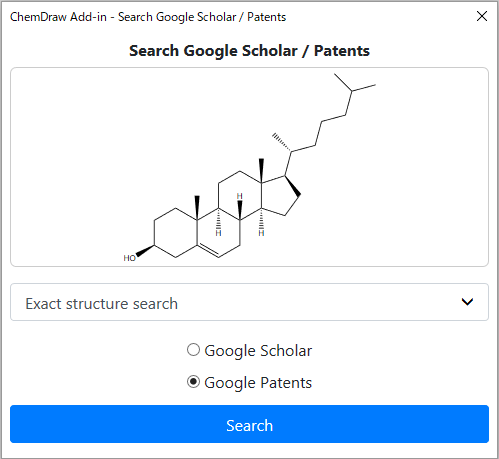Expand search type list via chevron arrow
The height and width of the screenshot is (459, 499).
pyautogui.click(x=467, y=302)
